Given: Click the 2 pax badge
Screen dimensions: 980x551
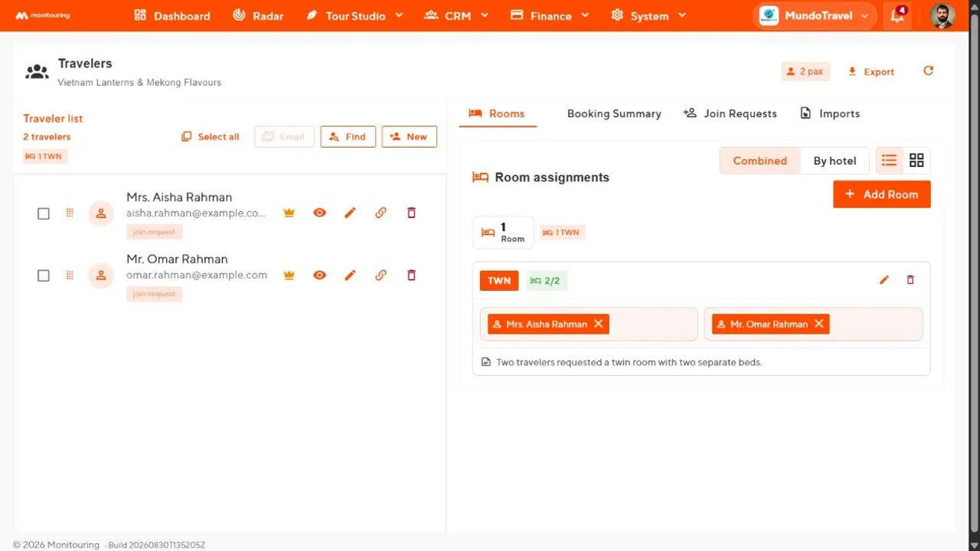Looking at the screenshot, I should tap(805, 71).
